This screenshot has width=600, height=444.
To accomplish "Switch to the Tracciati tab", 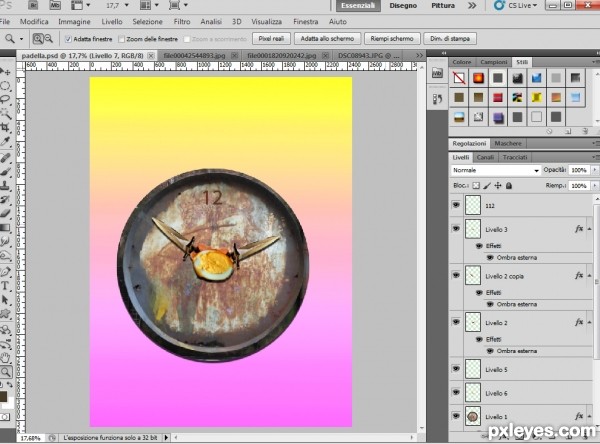I will [x=515, y=157].
